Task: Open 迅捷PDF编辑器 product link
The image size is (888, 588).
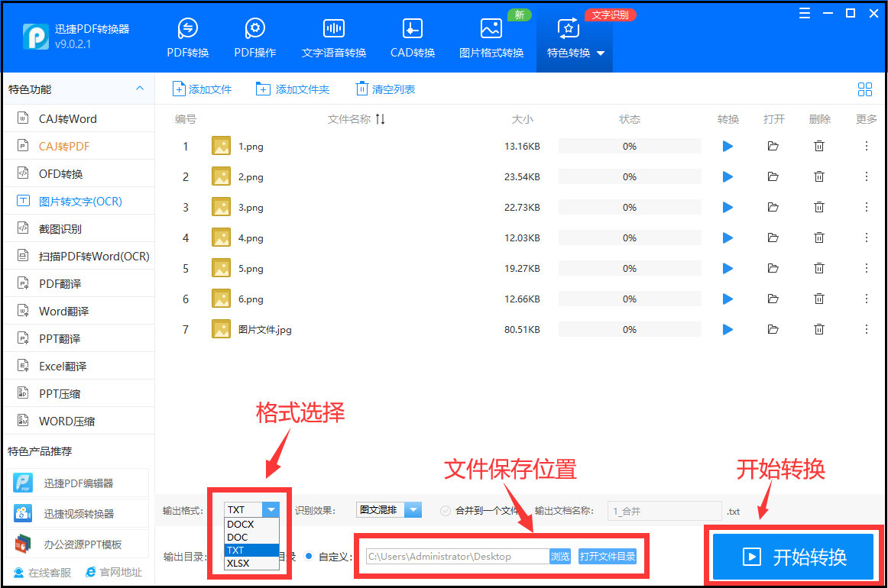Action: (x=79, y=483)
